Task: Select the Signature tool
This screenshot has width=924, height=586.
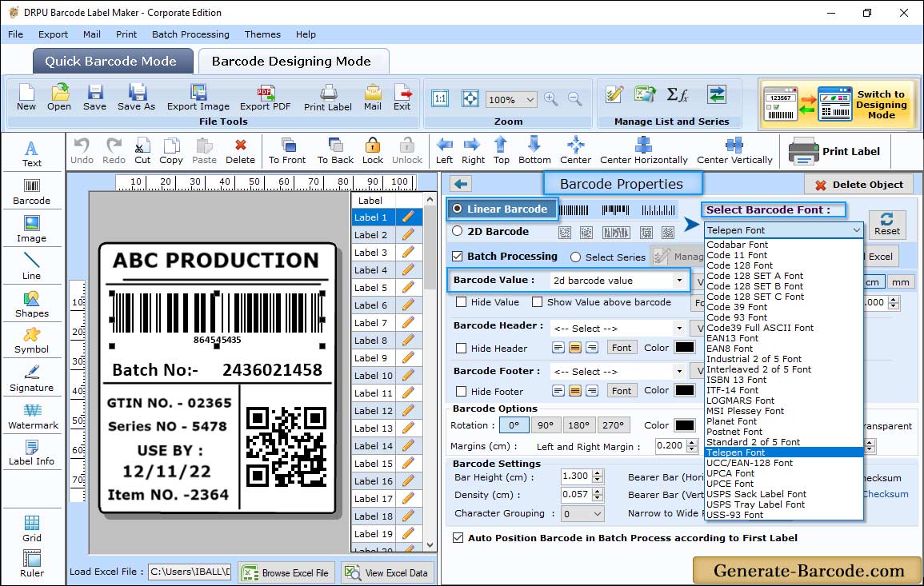Action: coord(32,379)
